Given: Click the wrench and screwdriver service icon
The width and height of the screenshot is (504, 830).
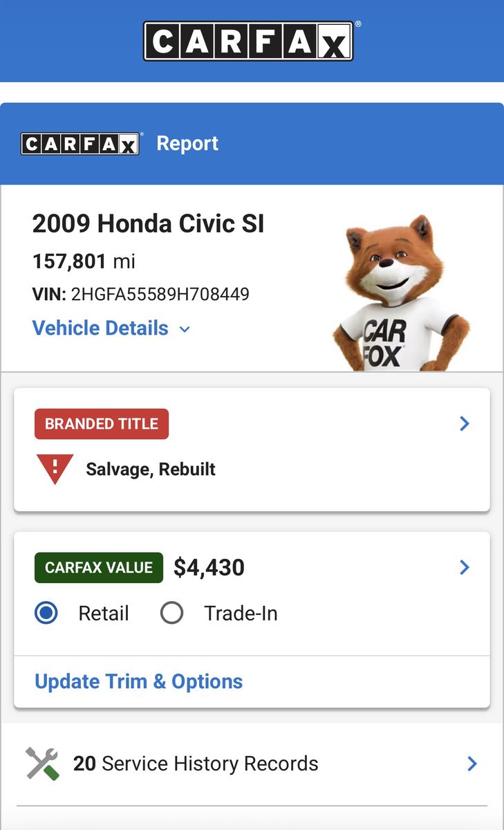Looking at the screenshot, I should pos(43,764).
